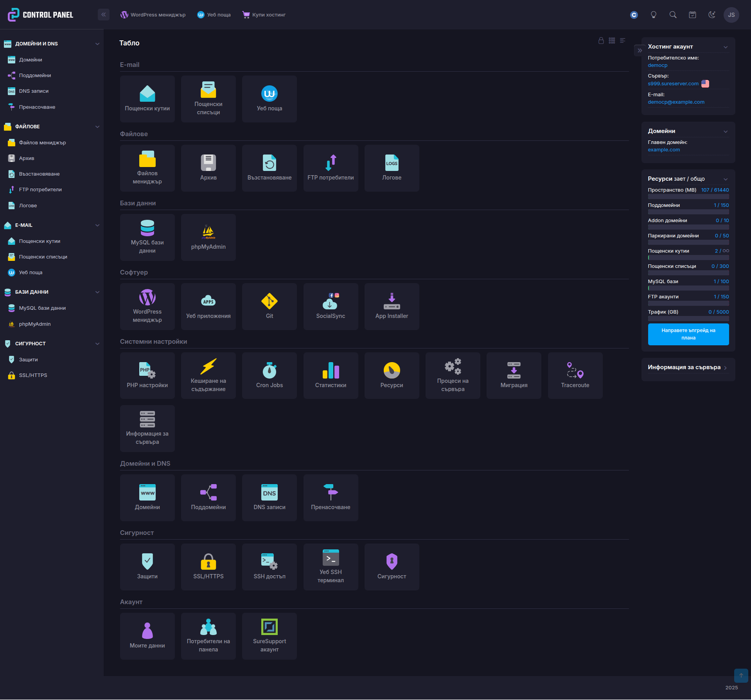Open Уеб SSH терминал tile
Viewport: 751px width, 700px height.
(330, 567)
